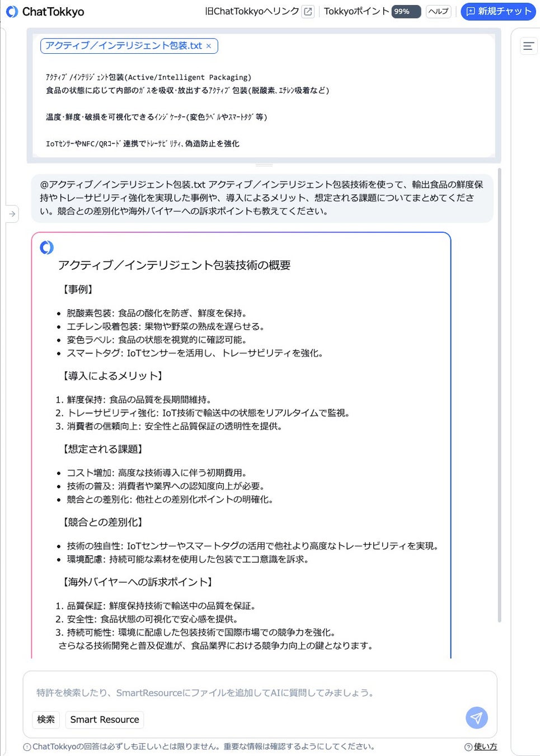540x756 pixels.
Task: Select the アクティブ/インテリジェント包装.txt file chip
Action: coord(129,45)
